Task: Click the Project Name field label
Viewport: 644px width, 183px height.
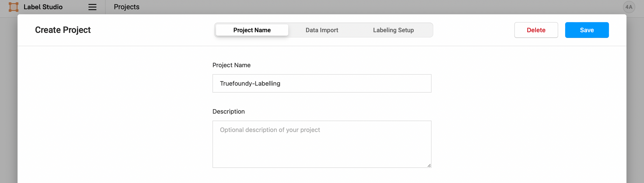Action: tap(231, 65)
